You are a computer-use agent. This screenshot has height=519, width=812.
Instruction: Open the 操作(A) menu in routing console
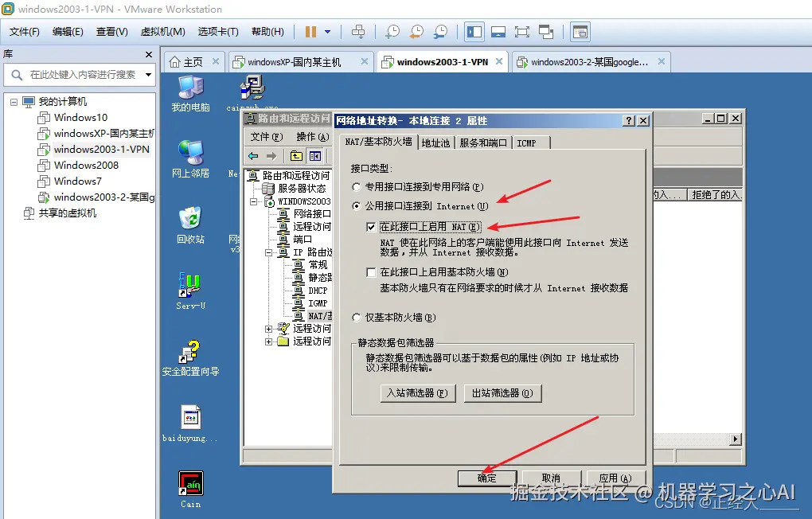(313, 137)
